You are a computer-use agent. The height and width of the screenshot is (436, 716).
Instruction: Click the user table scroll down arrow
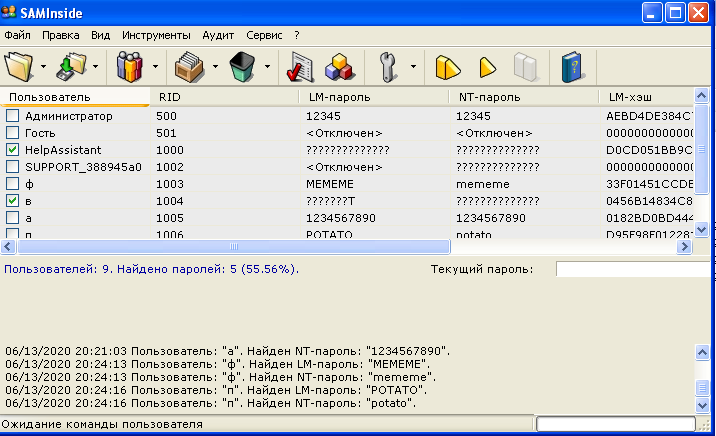[x=701, y=229]
